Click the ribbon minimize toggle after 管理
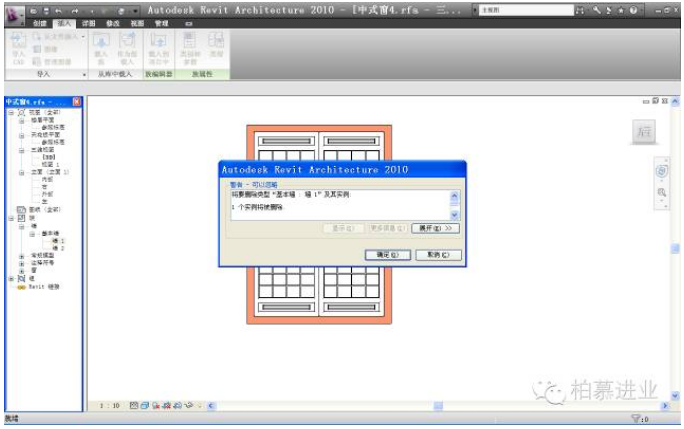 click(x=188, y=24)
